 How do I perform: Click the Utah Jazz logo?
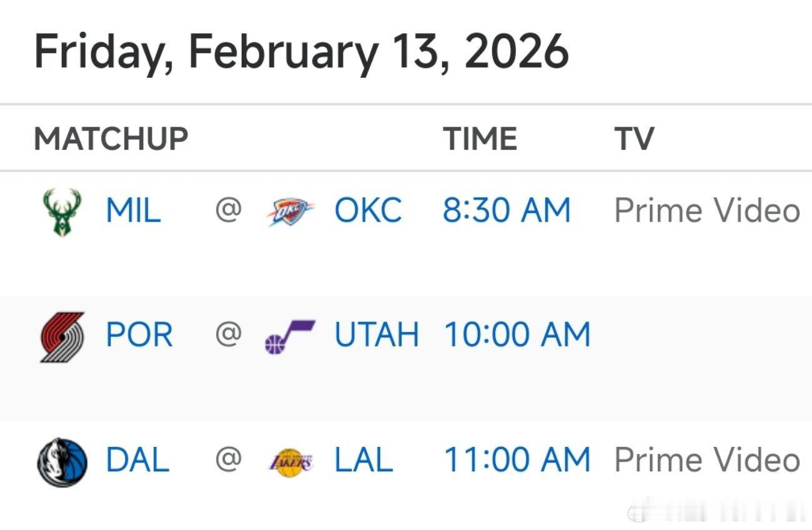[290, 336]
